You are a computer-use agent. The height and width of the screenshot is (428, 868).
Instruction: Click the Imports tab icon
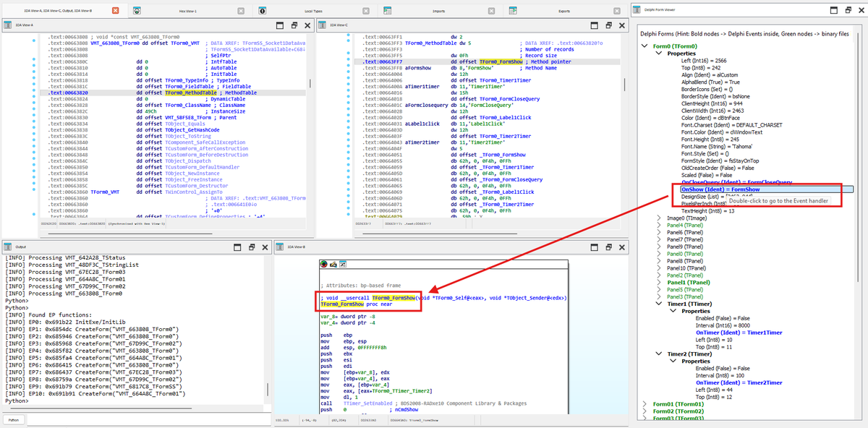tap(388, 12)
